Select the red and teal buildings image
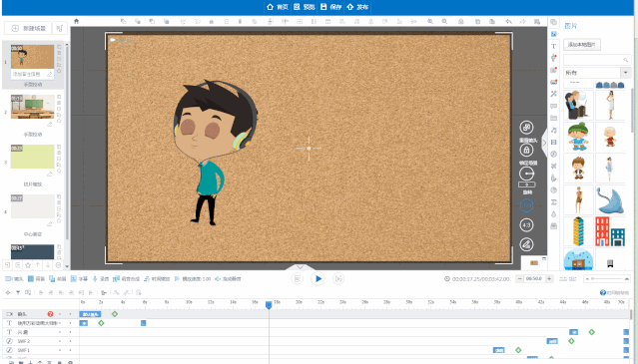The width and height of the screenshot is (638, 364). [610, 231]
